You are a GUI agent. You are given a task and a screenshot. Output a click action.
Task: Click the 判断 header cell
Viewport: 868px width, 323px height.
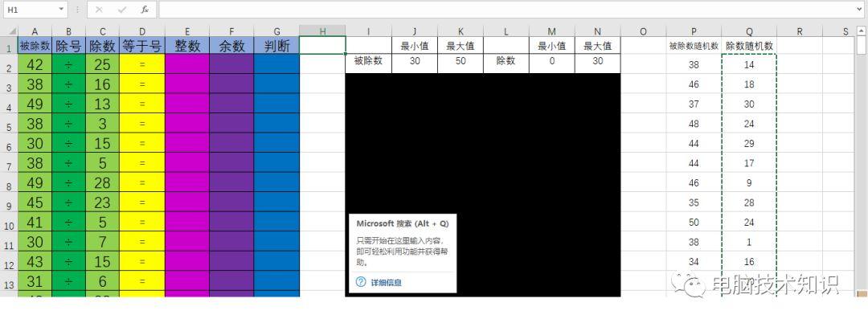(x=276, y=46)
